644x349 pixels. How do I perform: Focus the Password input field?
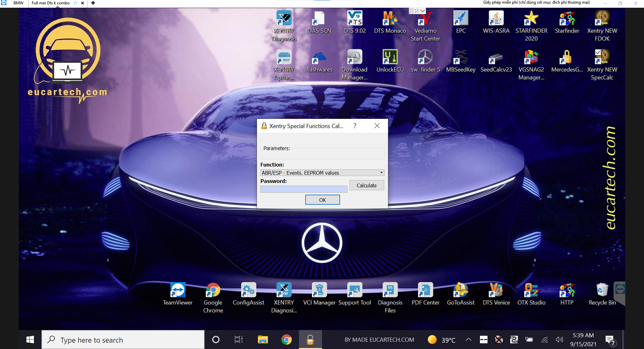click(304, 189)
